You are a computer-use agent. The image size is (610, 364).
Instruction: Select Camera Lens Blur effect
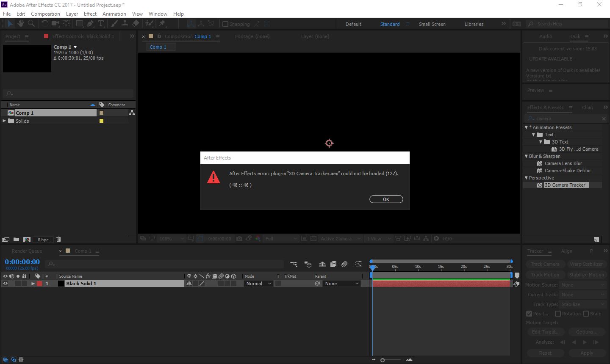pos(563,163)
